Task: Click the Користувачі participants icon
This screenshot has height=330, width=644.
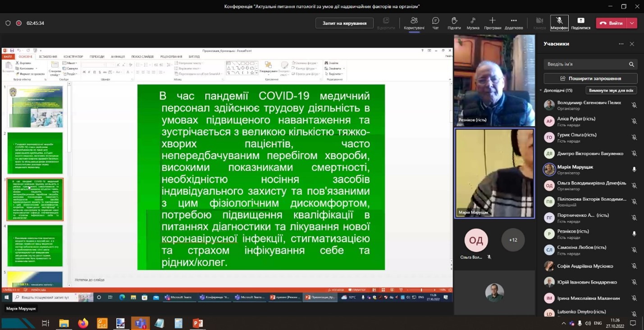Action: (414, 23)
